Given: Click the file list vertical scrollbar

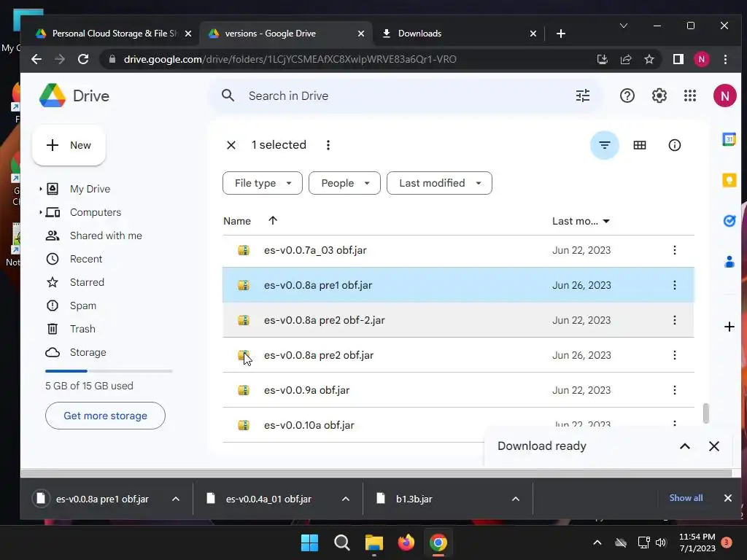Looking at the screenshot, I should pos(705,413).
